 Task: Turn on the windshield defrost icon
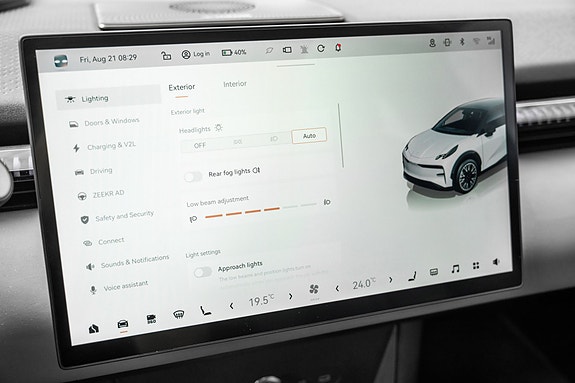point(179,314)
